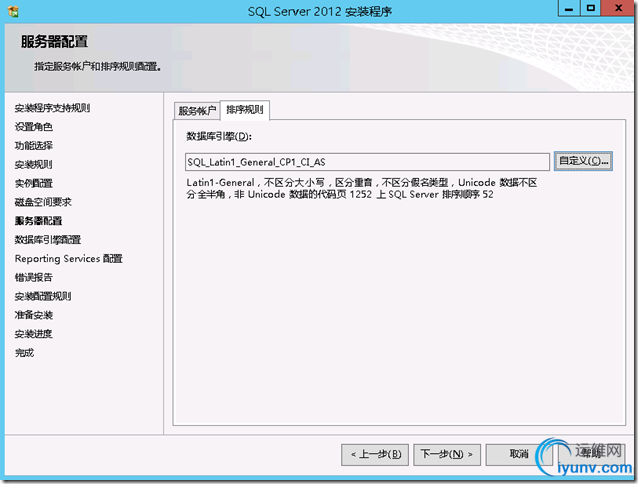The width and height of the screenshot is (638, 484).
Task: Proceed with the 下一步(N) button
Action: click(x=447, y=454)
